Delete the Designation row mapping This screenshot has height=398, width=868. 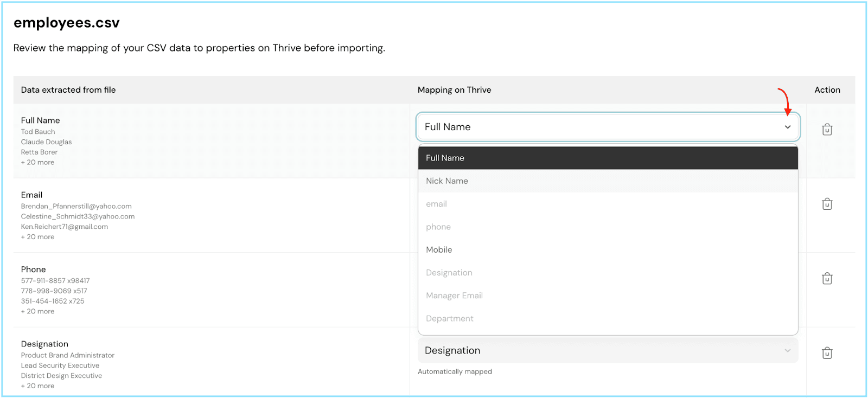827,353
